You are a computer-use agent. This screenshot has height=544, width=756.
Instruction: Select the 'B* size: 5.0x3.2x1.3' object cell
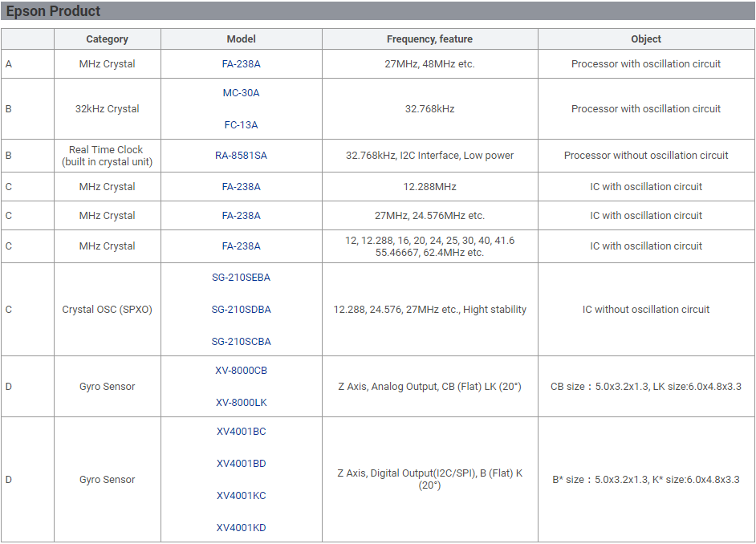[646, 480]
